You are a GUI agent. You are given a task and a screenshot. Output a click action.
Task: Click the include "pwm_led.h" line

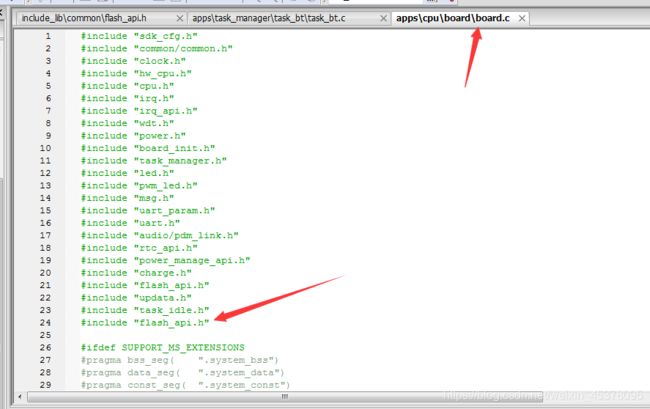click(139, 185)
